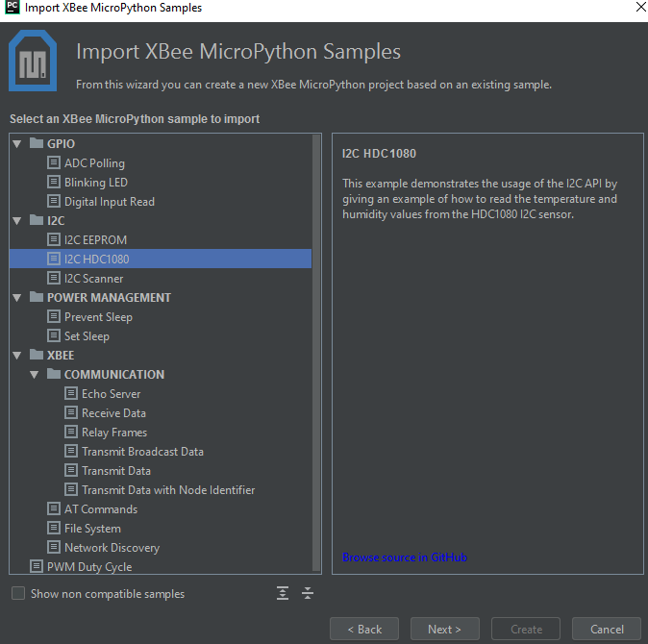Click the AT Commands sample icon

(53, 508)
